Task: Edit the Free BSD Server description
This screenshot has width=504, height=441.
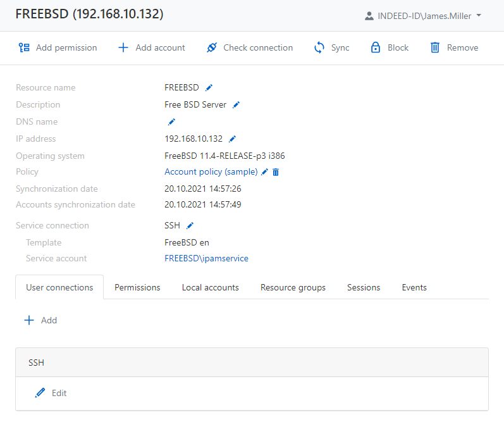Action: click(x=237, y=105)
